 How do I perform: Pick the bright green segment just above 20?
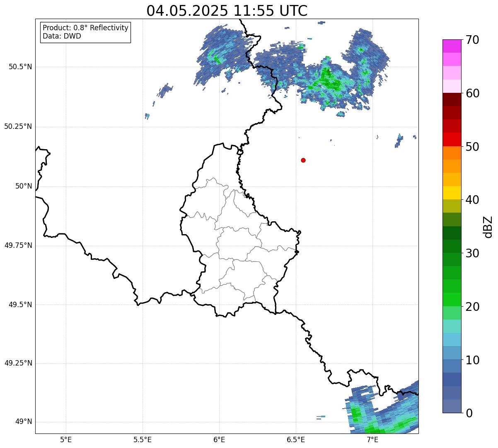point(452,300)
